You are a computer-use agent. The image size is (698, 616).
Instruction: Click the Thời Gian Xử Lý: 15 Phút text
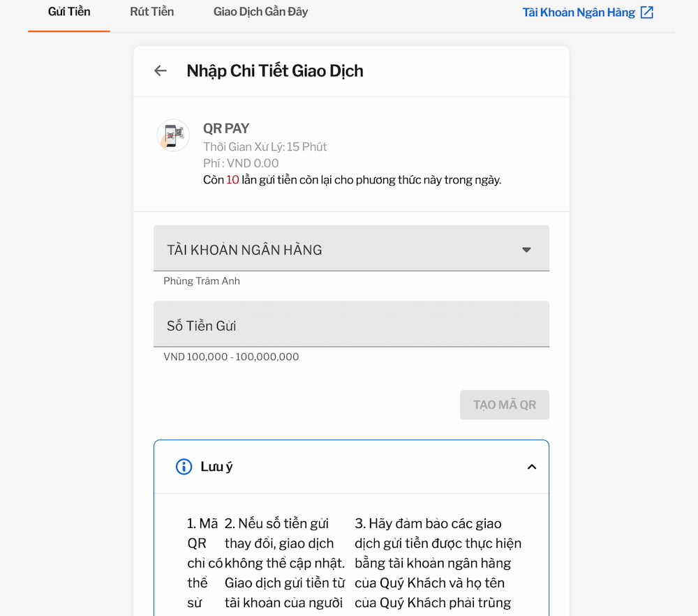[265, 147]
